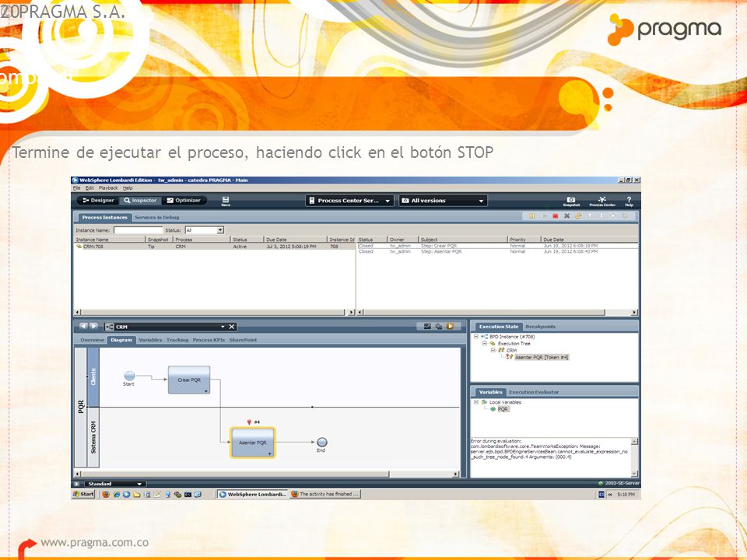This screenshot has width=747, height=560.
Task: Switch to the Process KPIs tab
Action: point(209,340)
